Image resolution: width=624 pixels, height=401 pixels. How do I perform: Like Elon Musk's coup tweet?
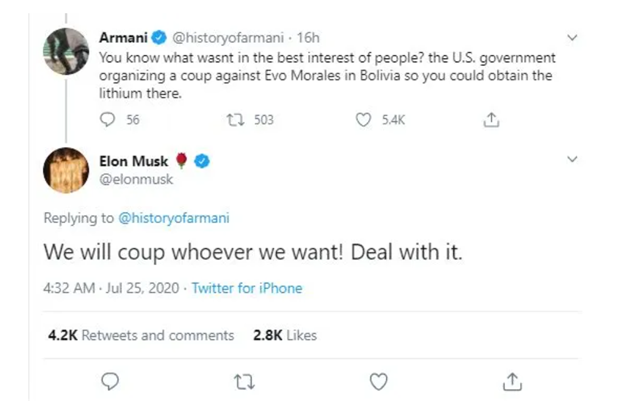pyautogui.click(x=378, y=380)
